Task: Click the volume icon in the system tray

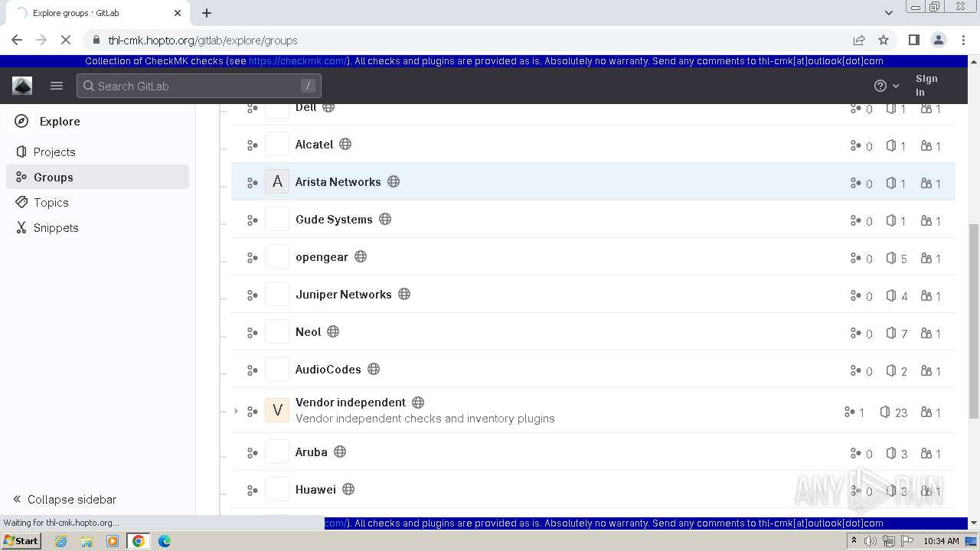Action: (x=871, y=541)
